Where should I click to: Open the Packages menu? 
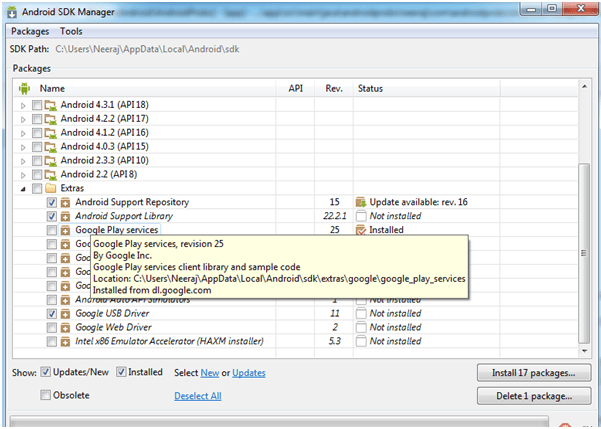click(30, 31)
